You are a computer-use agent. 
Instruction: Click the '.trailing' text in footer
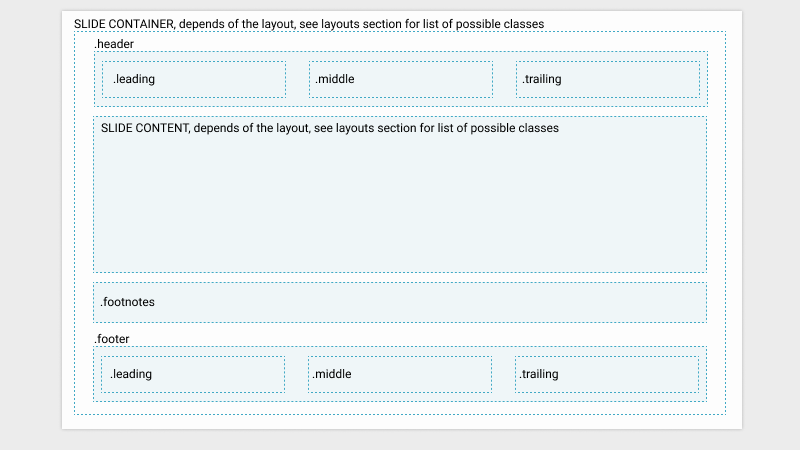coord(539,374)
